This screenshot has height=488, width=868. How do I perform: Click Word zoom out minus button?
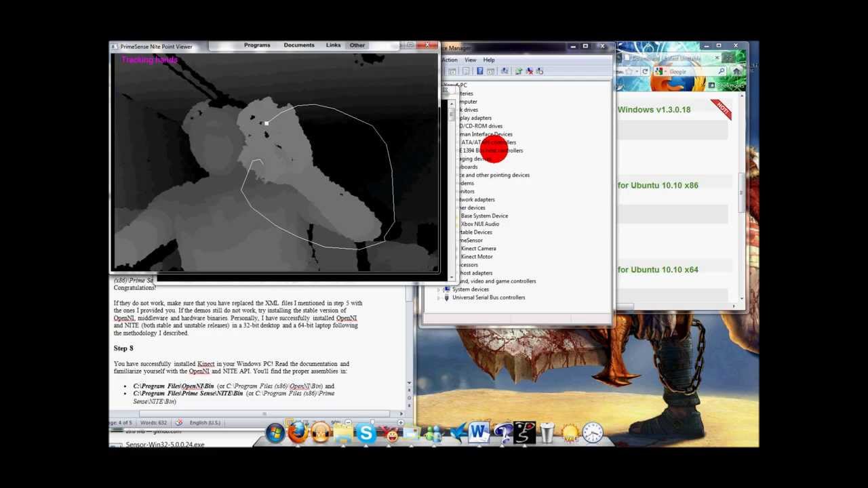tap(349, 422)
